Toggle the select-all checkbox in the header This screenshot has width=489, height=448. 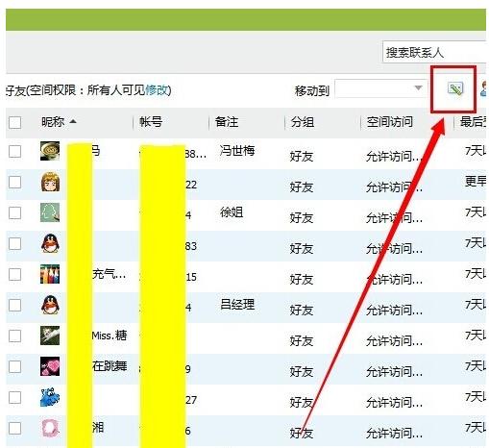(x=14, y=122)
